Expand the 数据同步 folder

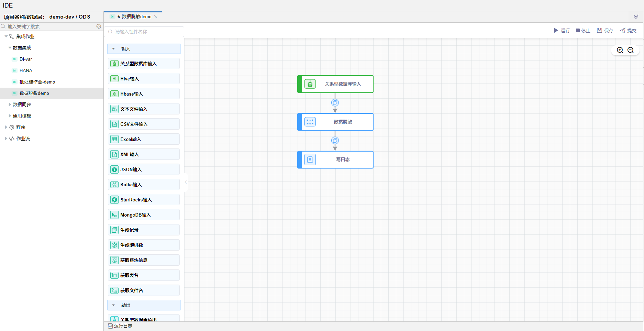click(10, 104)
